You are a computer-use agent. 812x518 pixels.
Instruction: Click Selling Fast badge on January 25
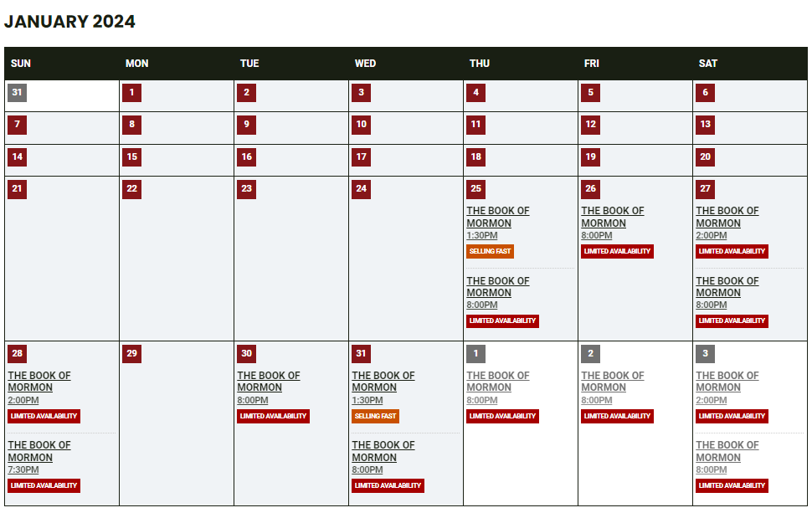point(490,251)
